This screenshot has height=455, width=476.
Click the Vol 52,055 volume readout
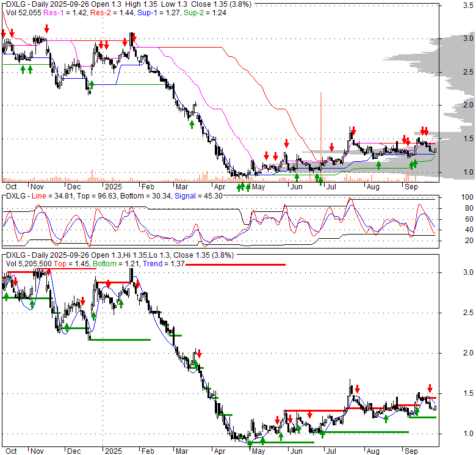(23, 13)
